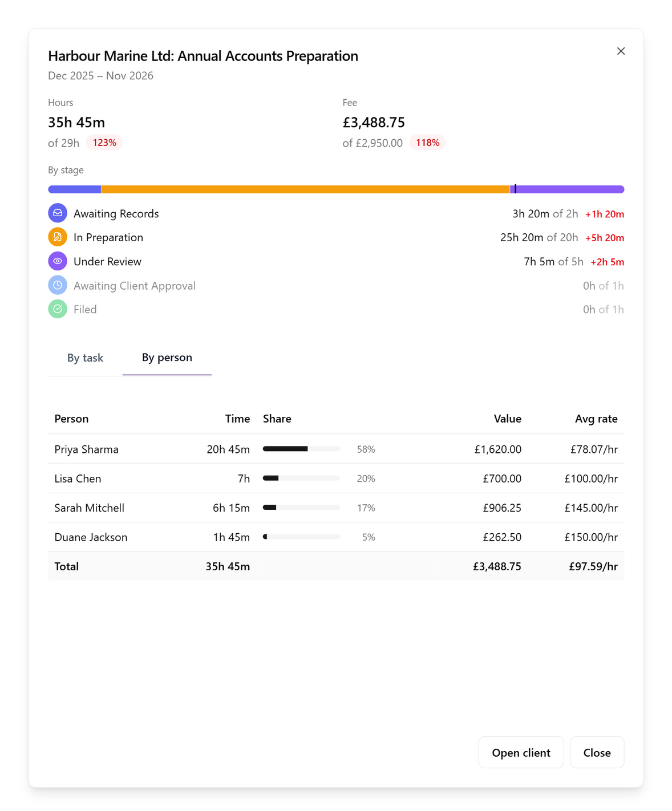Click the Under Review stage label

[x=107, y=262]
